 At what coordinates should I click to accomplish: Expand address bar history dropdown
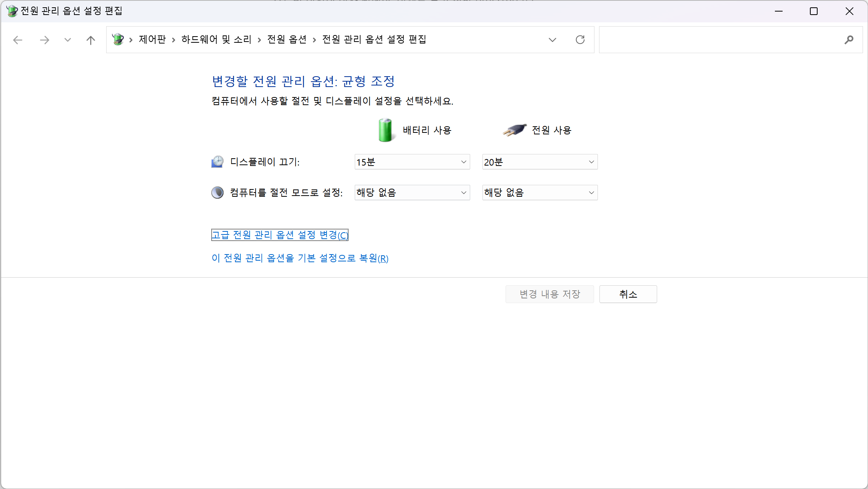(553, 40)
